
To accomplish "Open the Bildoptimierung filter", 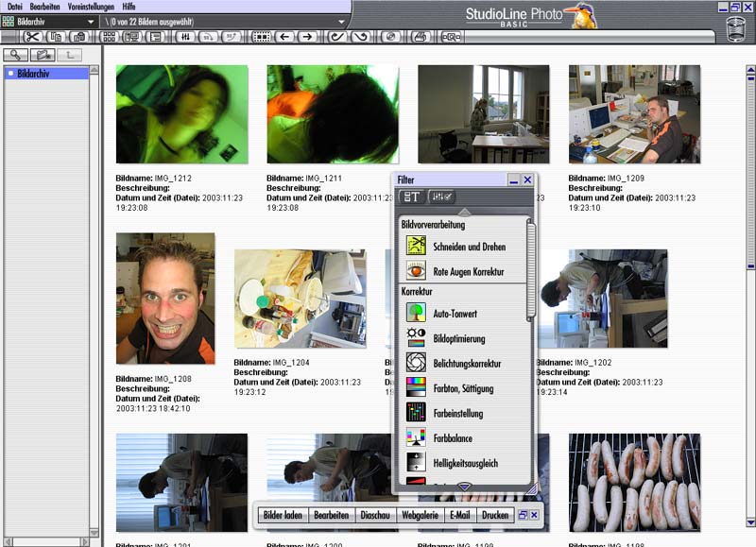I will click(x=445, y=338).
